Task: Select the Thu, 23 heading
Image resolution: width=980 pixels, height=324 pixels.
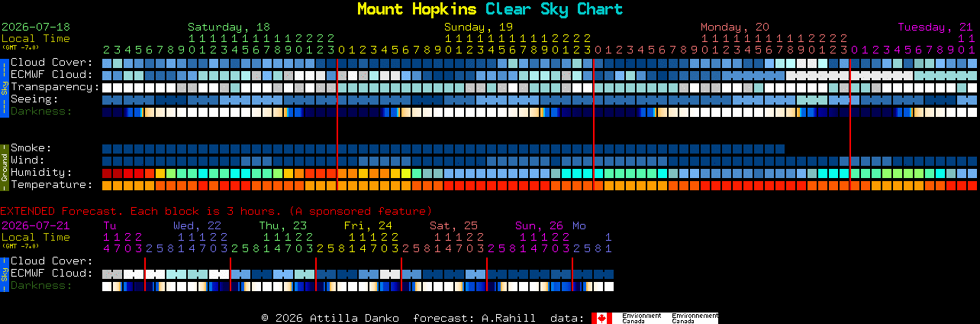Action: tap(282, 225)
